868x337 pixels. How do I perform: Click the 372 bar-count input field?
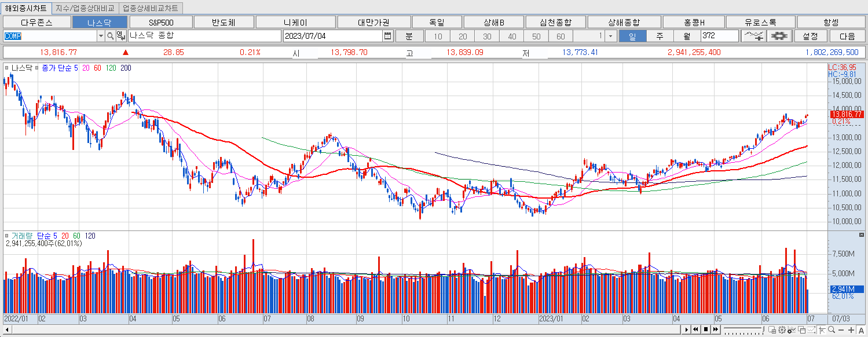click(719, 36)
